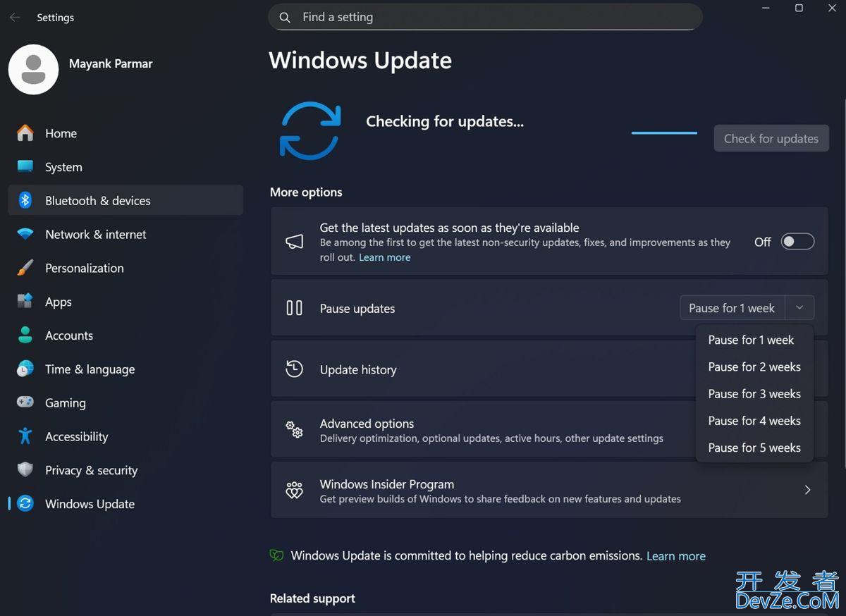Screen dimensions: 846x616
Task: Maximize the Settings window
Action: point(799,8)
